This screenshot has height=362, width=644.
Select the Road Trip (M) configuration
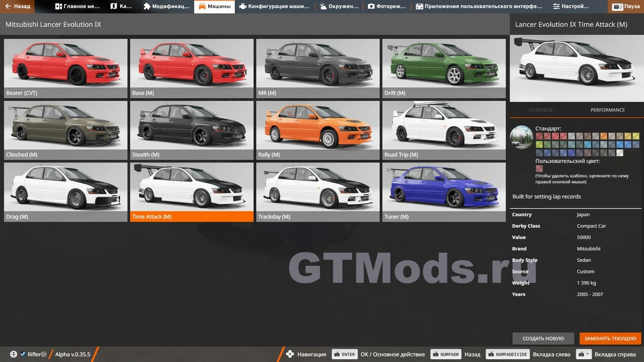click(444, 130)
